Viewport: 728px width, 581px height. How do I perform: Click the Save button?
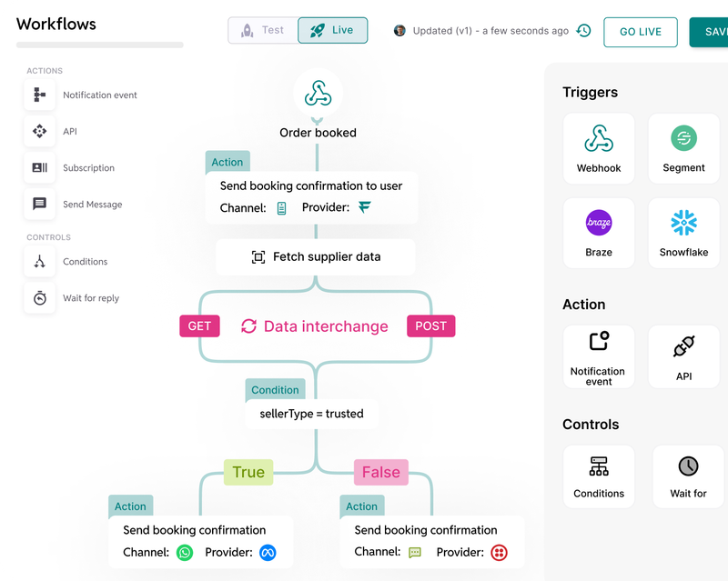(x=711, y=32)
